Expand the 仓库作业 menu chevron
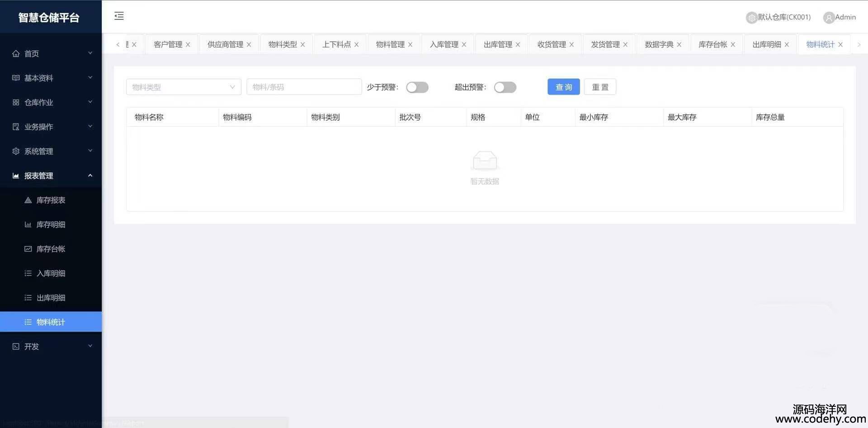Screen dimensions: 868x428 90,102
